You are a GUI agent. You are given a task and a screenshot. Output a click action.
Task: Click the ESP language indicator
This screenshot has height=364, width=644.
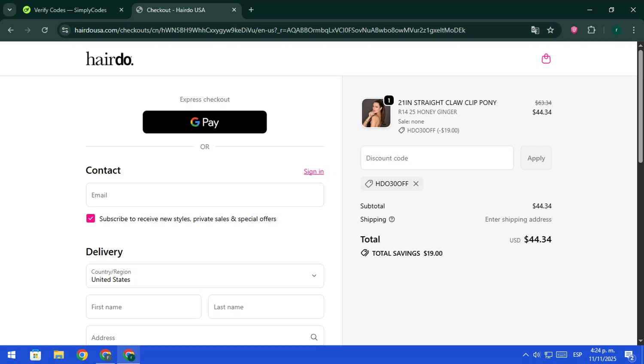[577, 355]
